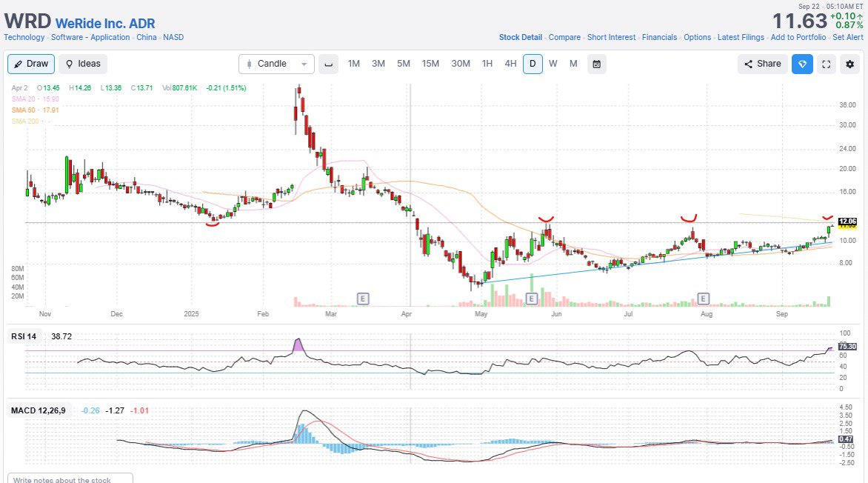
Task: Click the 75.30 RSI value tag
Action: coord(847,346)
